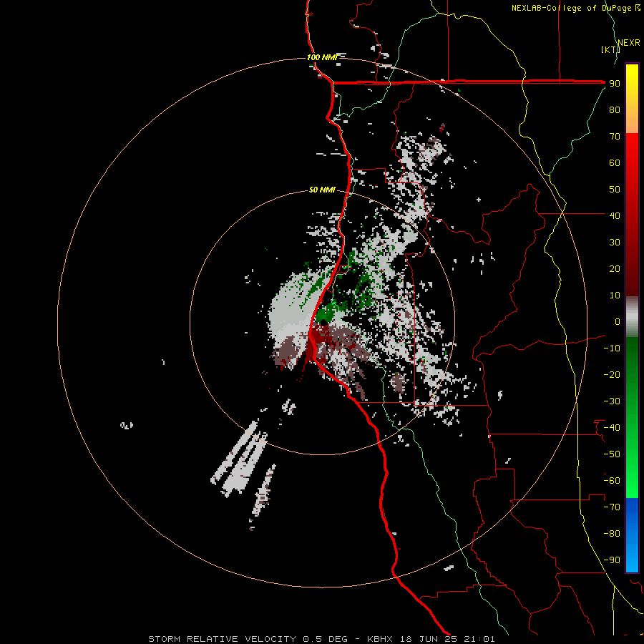644x644 pixels.
Task: Click the 20 value on the velocity scale
Action: coord(615,268)
